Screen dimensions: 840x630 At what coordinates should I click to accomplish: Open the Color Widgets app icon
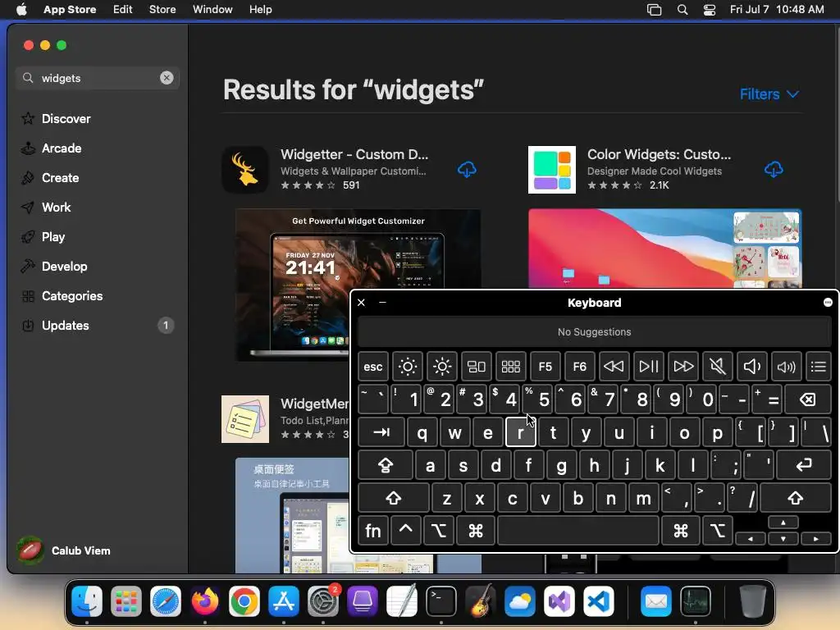(552, 170)
